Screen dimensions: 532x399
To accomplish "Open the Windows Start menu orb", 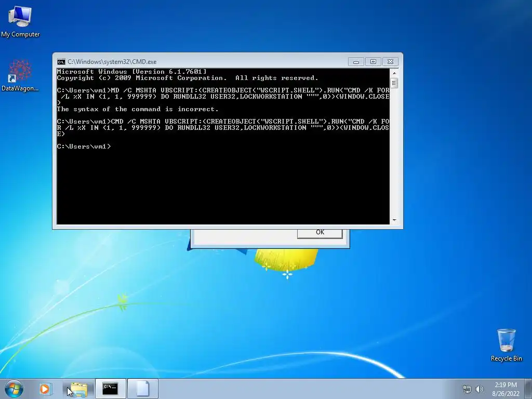I will click(14, 389).
